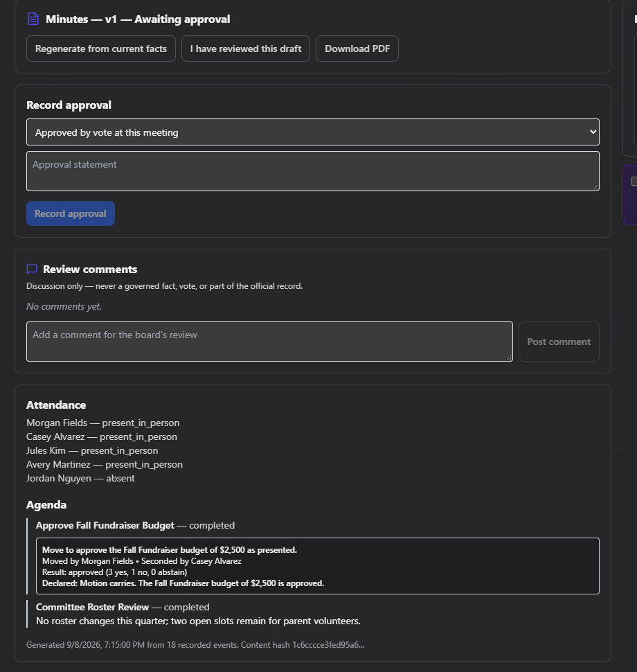The height and width of the screenshot is (672, 637).
Task: Select Avery Martinez attendance row
Action: pyautogui.click(x=105, y=465)
